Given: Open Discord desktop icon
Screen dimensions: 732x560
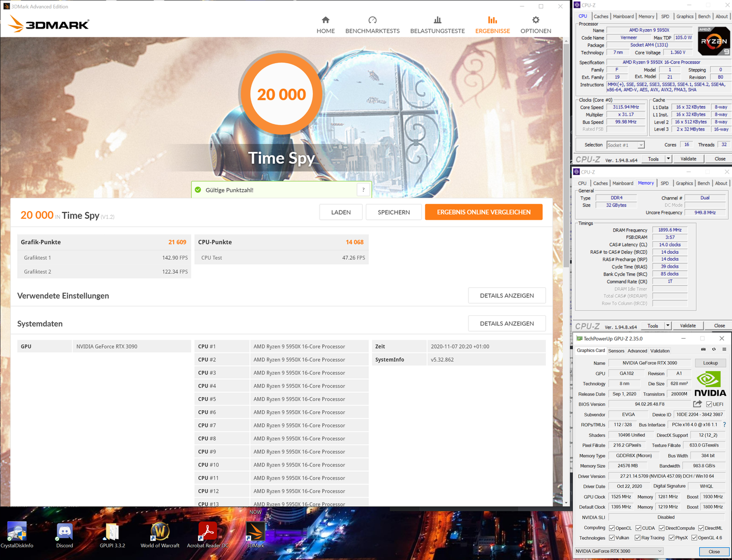Looking at the screenshot, I should pos(64,534).
